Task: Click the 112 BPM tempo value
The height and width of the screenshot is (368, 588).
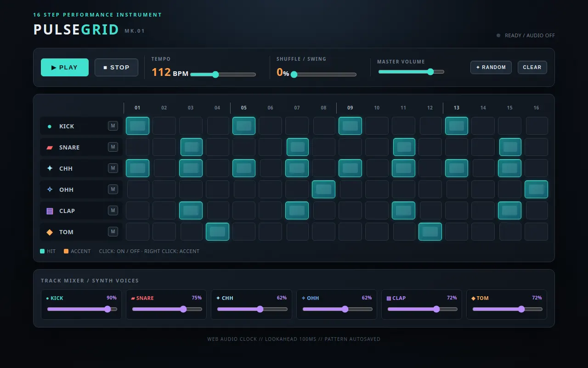Action: pyautogui.click(x=170, y=72)
